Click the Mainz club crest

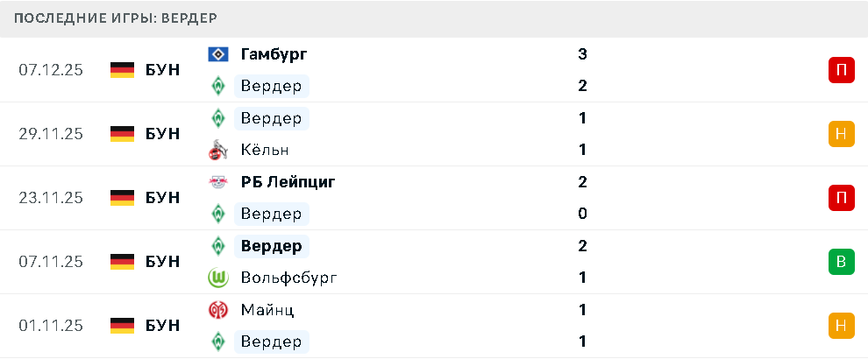coord(217,310)
